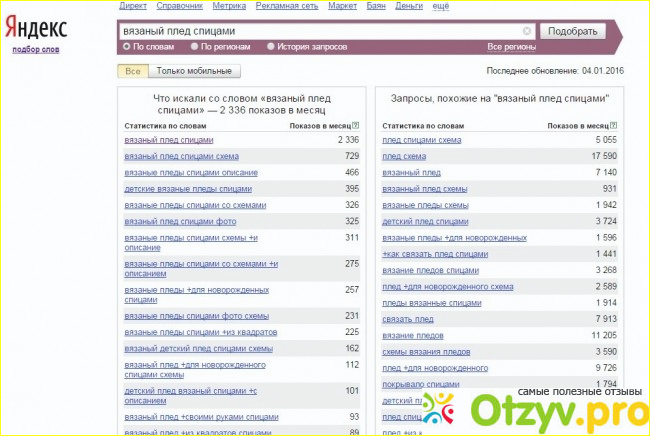
Task: Open 'Директ' in the top navigation
Action: click(x=132, y=6)
